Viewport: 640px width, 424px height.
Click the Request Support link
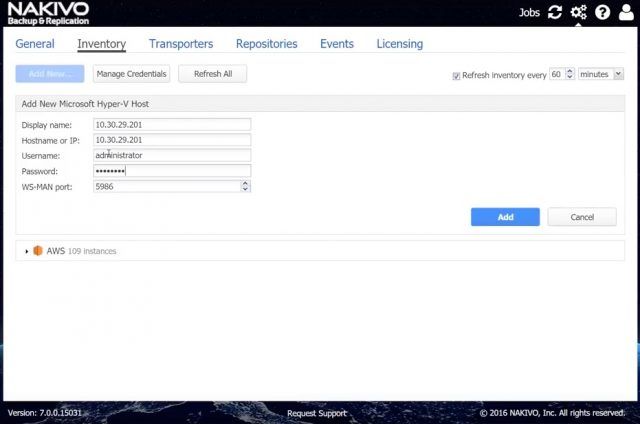coord(317,413)
